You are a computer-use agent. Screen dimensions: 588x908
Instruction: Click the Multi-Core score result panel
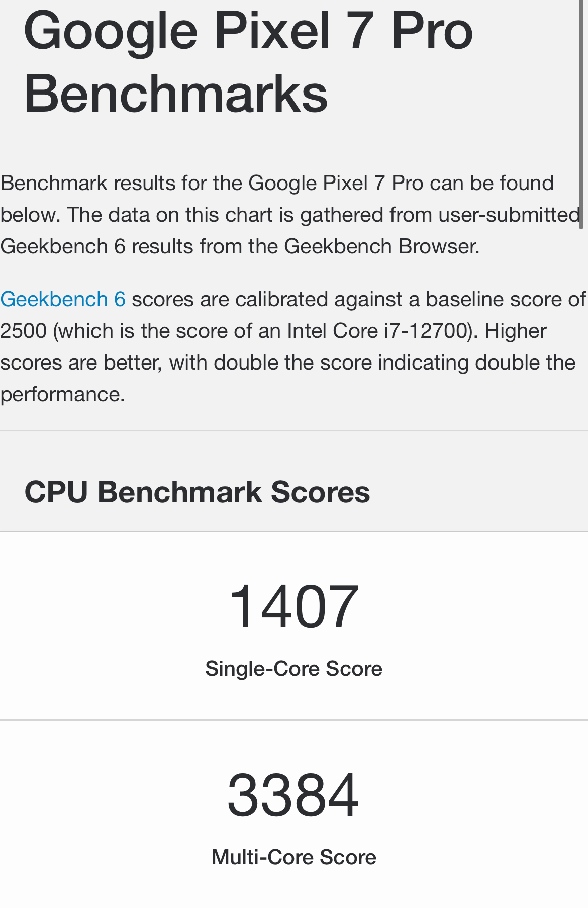[x=294, y=814]
